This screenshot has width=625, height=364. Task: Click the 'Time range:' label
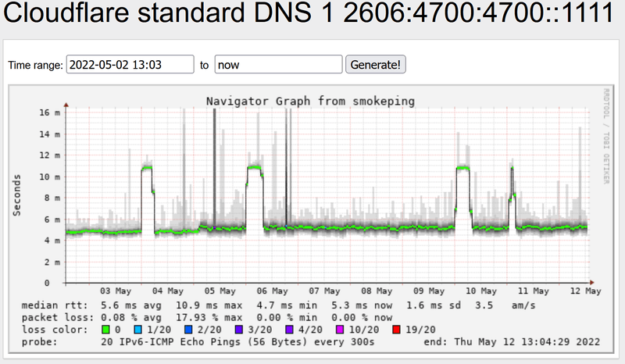[35, 65]
